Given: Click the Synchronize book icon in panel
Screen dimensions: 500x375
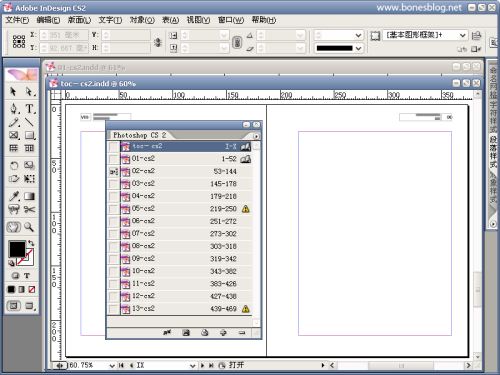Looking at the screenshot, I should click(167, 332).
